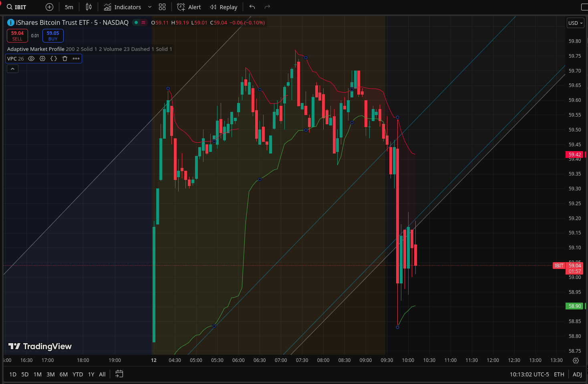Open the indicator templates grid
Image resolution: width=588 pixels, height=384 pixels.
pyautogui.click(x=162, y=7)
